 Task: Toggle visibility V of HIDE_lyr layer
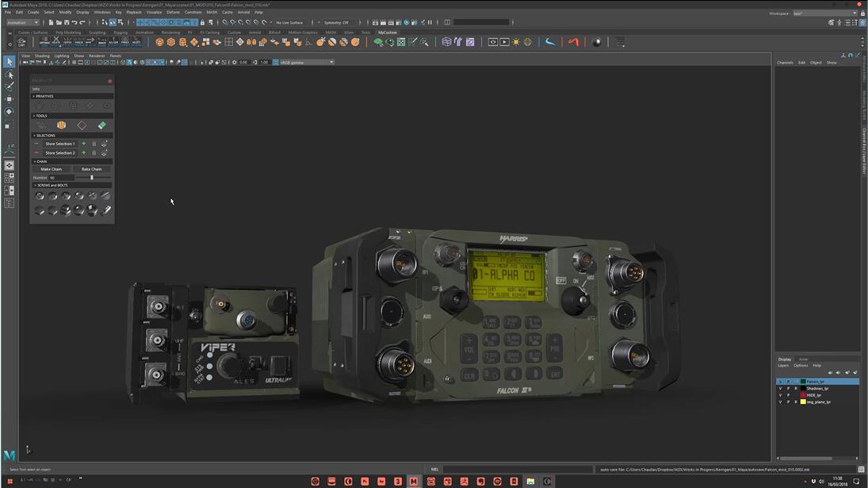click(x=781, y=395)
